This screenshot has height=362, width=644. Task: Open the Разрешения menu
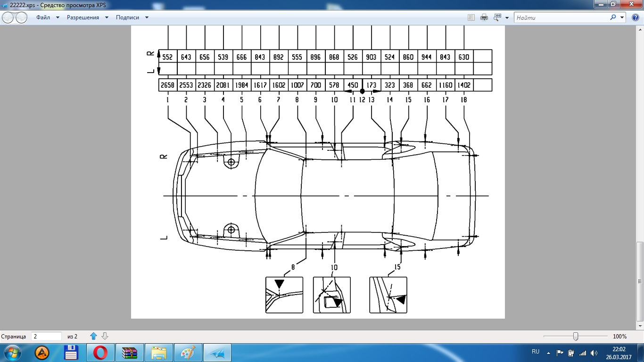coord(83,17)
